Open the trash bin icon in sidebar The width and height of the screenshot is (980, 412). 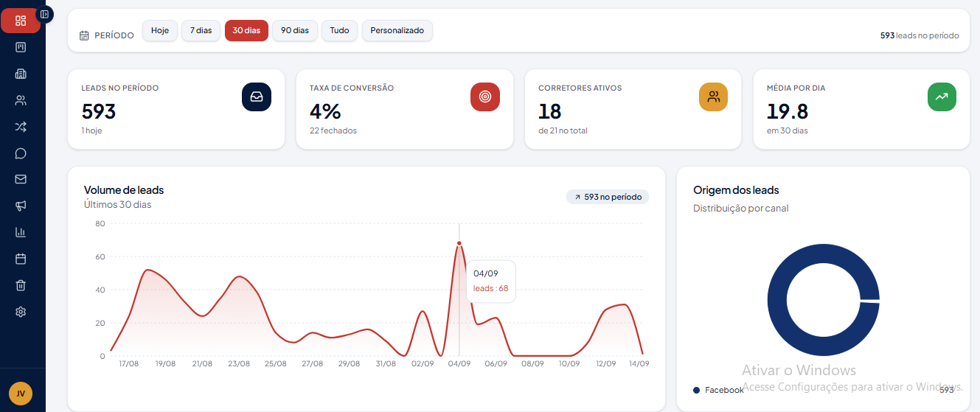coord(21,285)
